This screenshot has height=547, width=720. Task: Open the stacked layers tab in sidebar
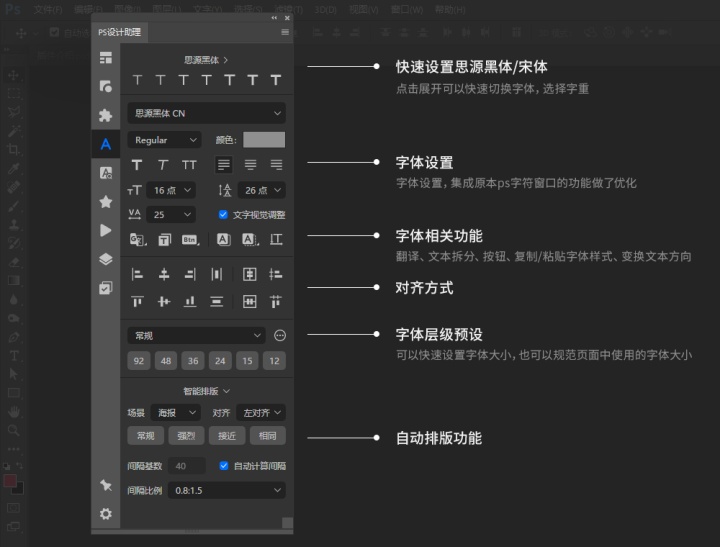(x=106, y=259)
